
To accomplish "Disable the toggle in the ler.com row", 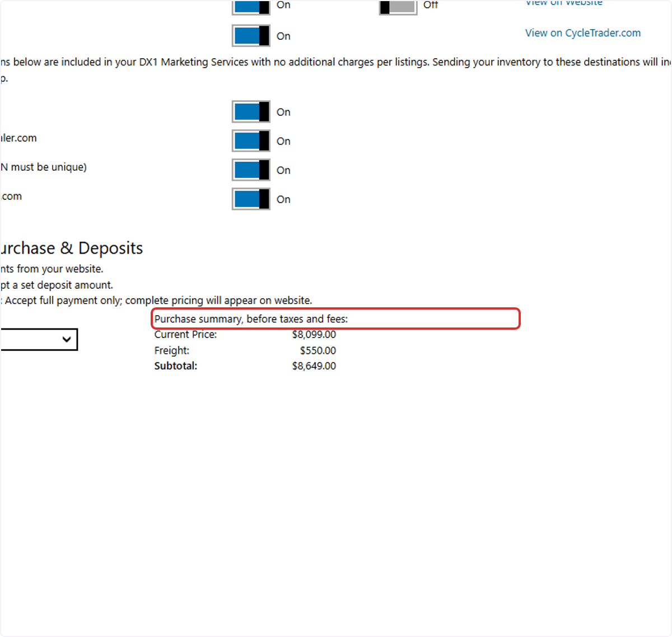I will pos(251,141).
